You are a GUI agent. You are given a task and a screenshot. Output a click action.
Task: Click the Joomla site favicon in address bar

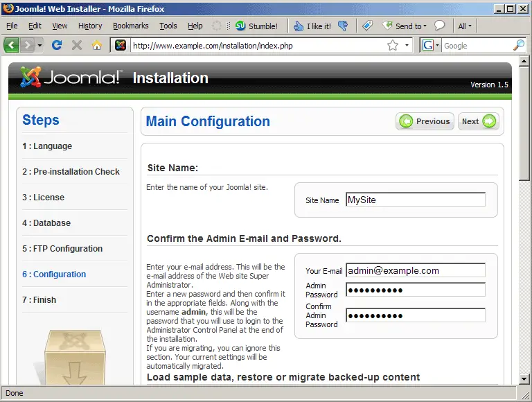point(121,45)
